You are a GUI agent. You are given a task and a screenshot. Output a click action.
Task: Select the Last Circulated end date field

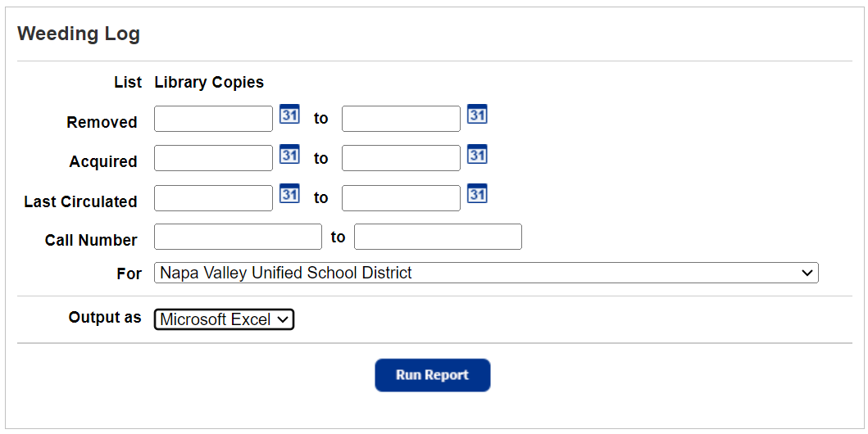(x=401, y=198)
